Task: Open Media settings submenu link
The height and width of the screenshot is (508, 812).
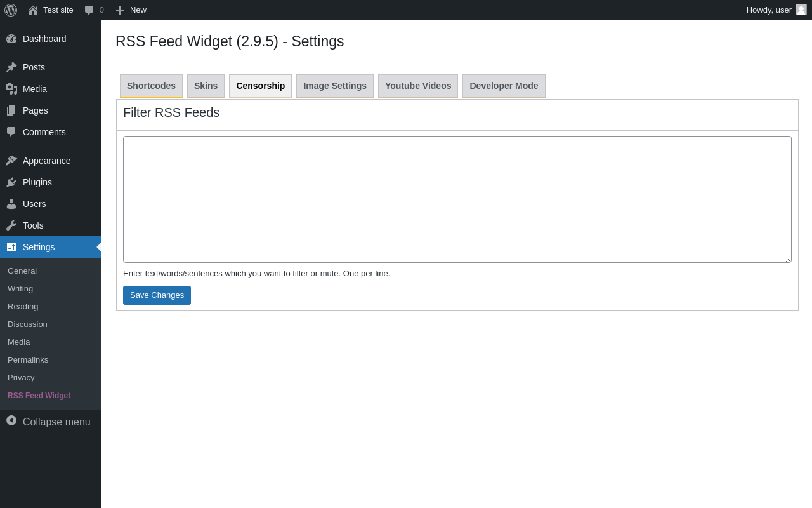Action: click(19, 342)
